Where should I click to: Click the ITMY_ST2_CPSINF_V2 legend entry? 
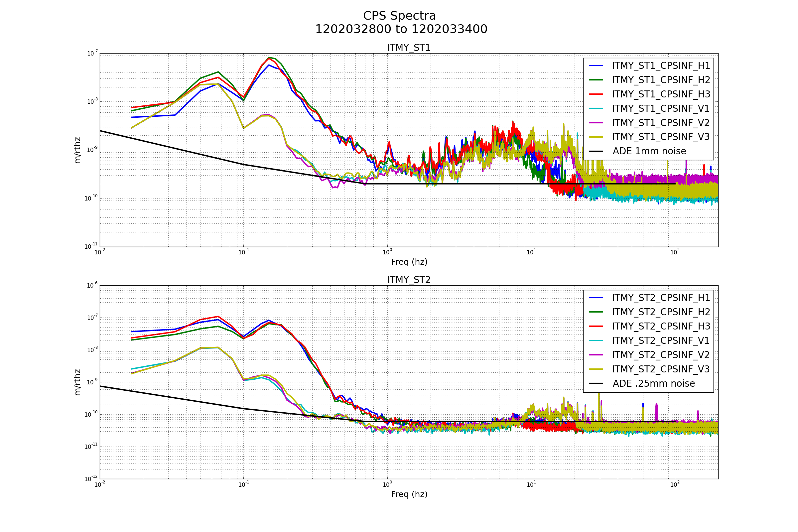tap(661, 355)
